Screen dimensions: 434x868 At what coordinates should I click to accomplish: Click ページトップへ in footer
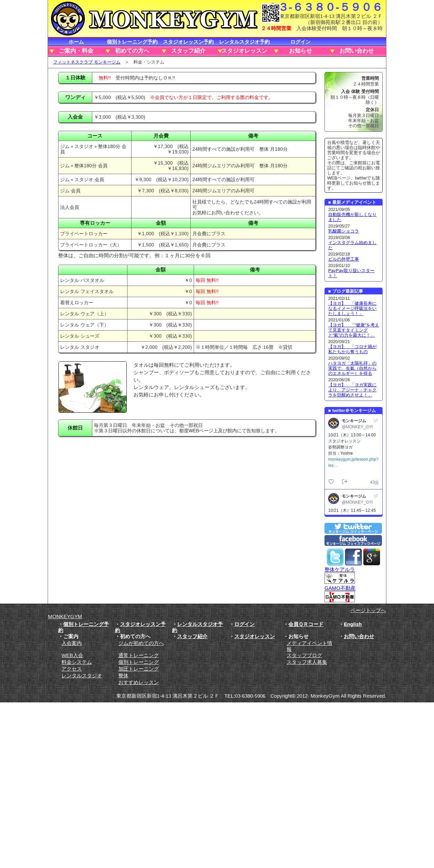368,610
